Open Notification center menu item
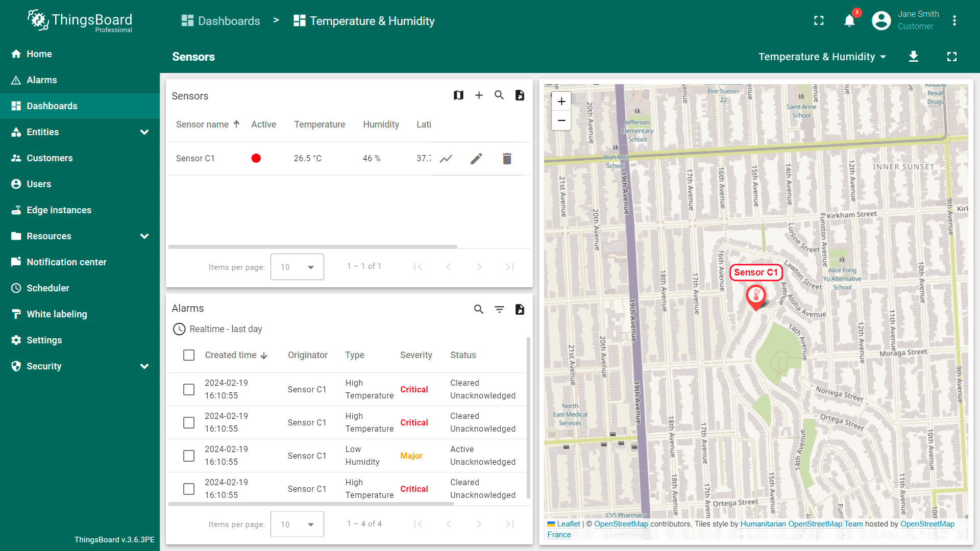 point(66,262)
